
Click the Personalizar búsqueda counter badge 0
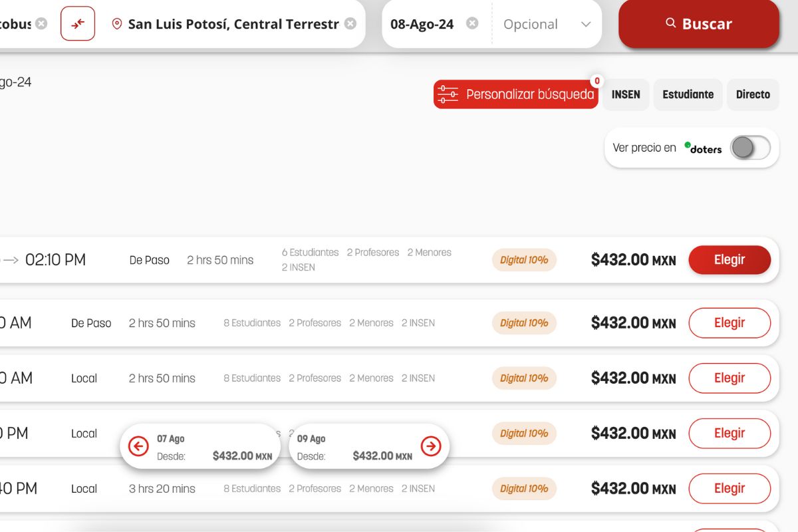click(x=597, y=81)
